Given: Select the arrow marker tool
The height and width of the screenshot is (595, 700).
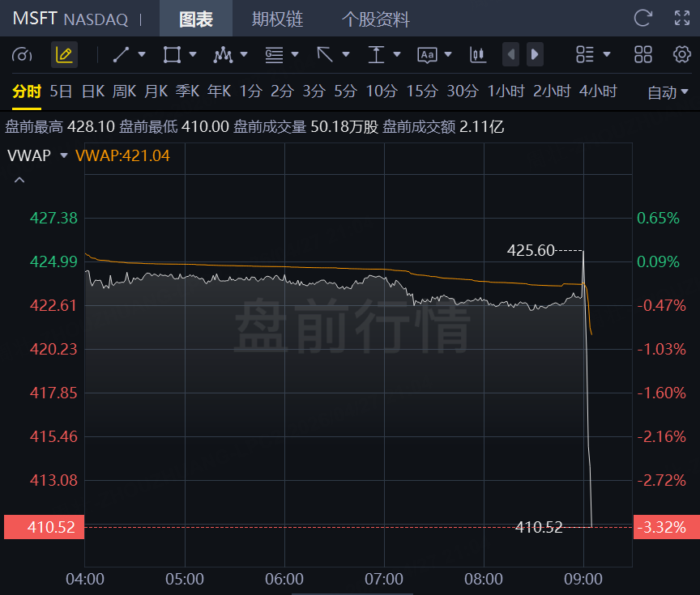Looking at the screenshot, I should click(325, 55).
